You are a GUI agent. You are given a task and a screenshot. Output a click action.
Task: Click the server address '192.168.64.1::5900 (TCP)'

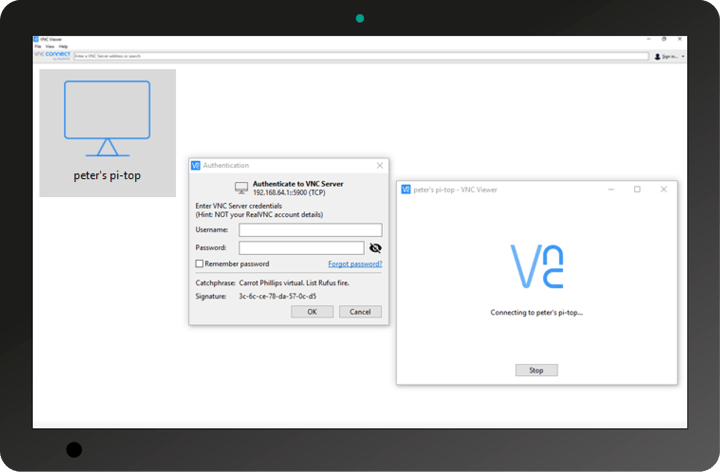click(x=289, y=192)
